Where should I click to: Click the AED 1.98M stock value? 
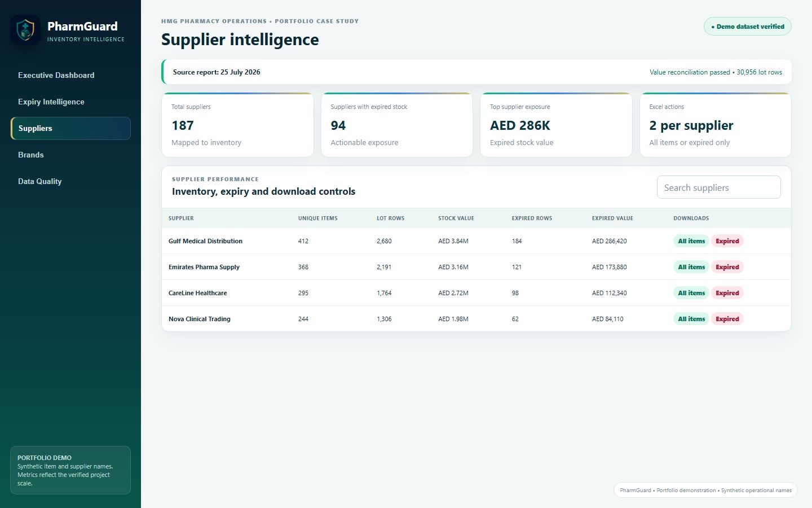click(453, 319)
